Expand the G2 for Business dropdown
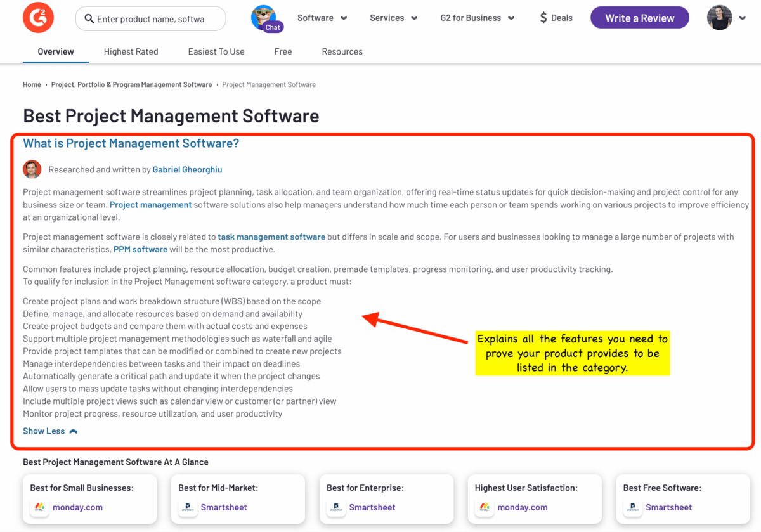The height and width of the screenshot is (532, 761). (478, 18)
